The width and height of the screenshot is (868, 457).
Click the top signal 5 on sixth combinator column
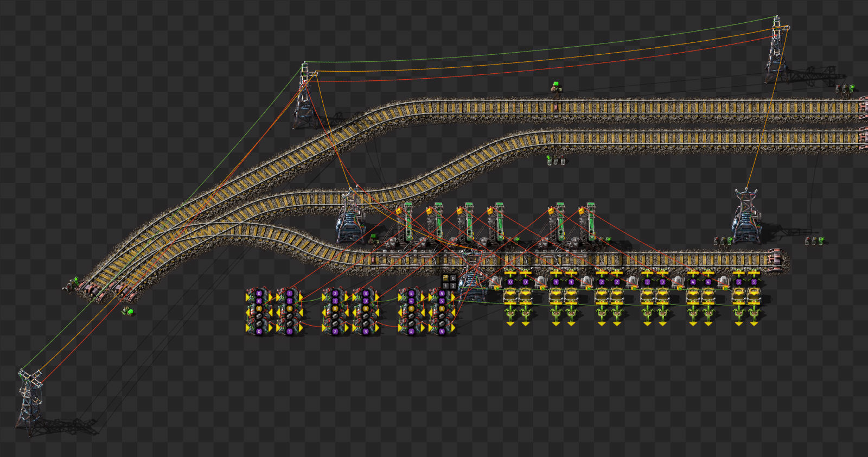[442, 294]
